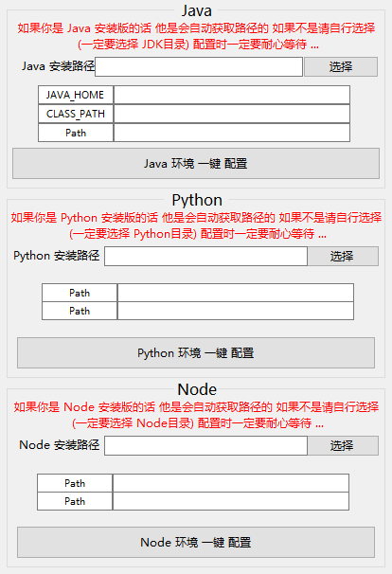The width and height of the screenshot is (392, 574).
Task: Click the first Python Path value field
Action: pos(236,293)
